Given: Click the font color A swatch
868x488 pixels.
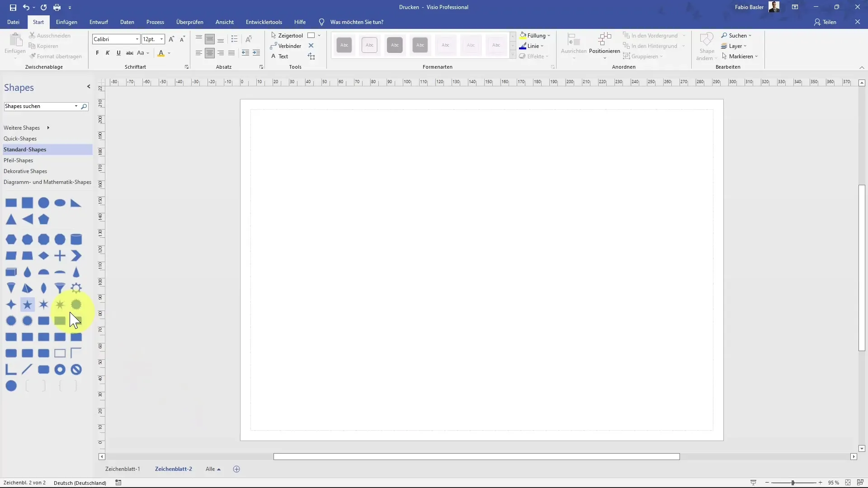Looking at the screenshot, I should pos(161,53).
